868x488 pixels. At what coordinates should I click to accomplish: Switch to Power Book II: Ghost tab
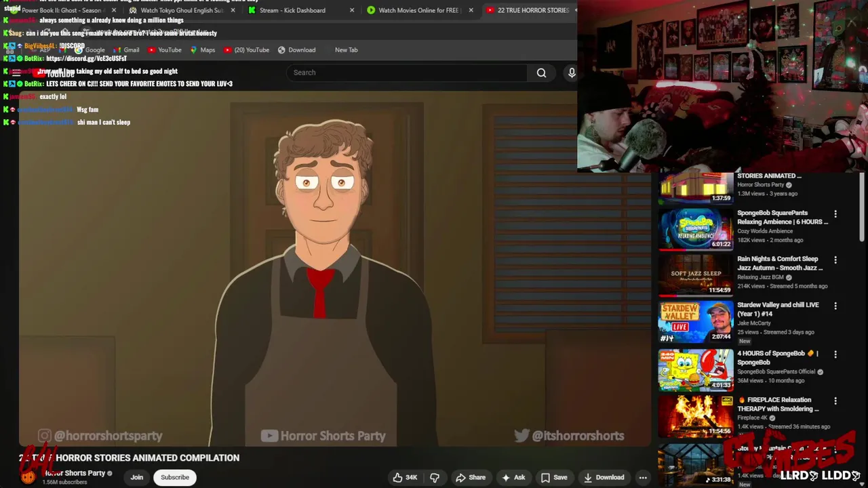tap(61, 10)
